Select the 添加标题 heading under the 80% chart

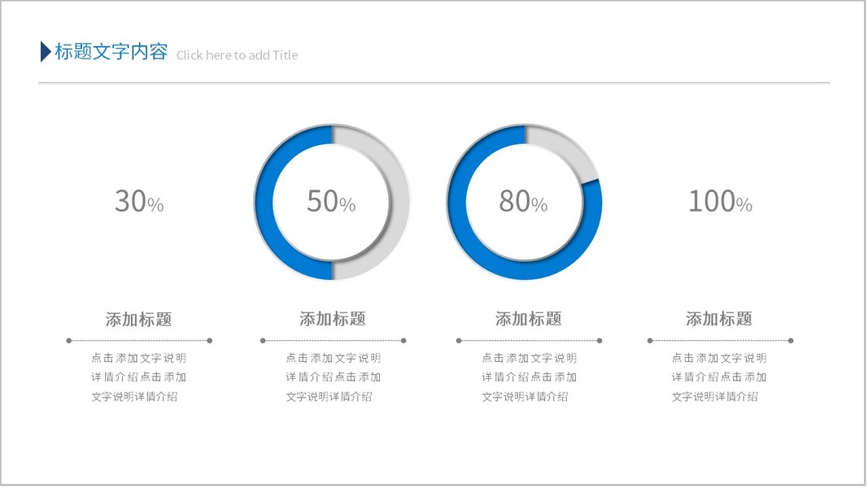(528, 320)
